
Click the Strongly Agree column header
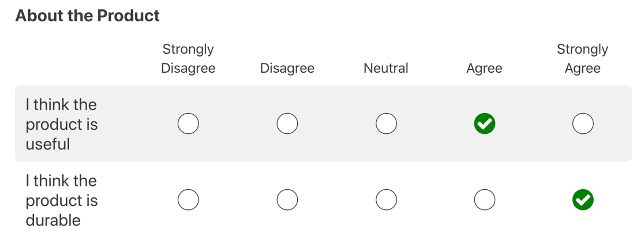(x=583, y=58)
